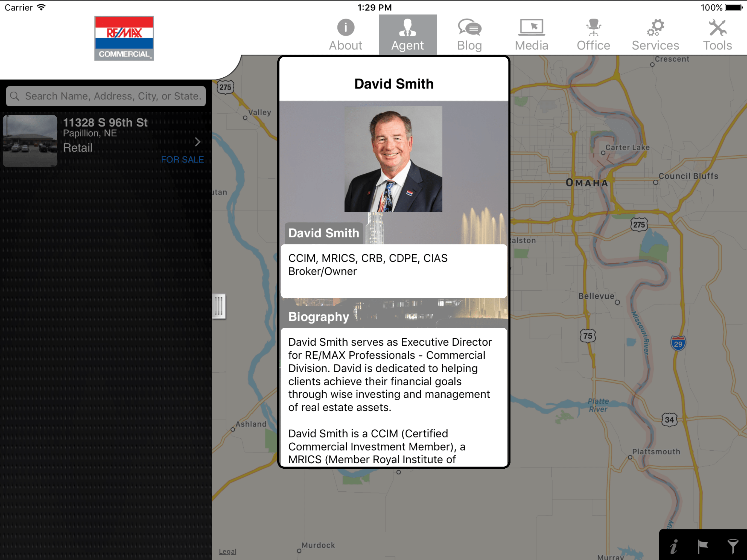Click the Carter Lake map label
The height and width of the screenshot is (560, 747).
[x=628, y=147]
